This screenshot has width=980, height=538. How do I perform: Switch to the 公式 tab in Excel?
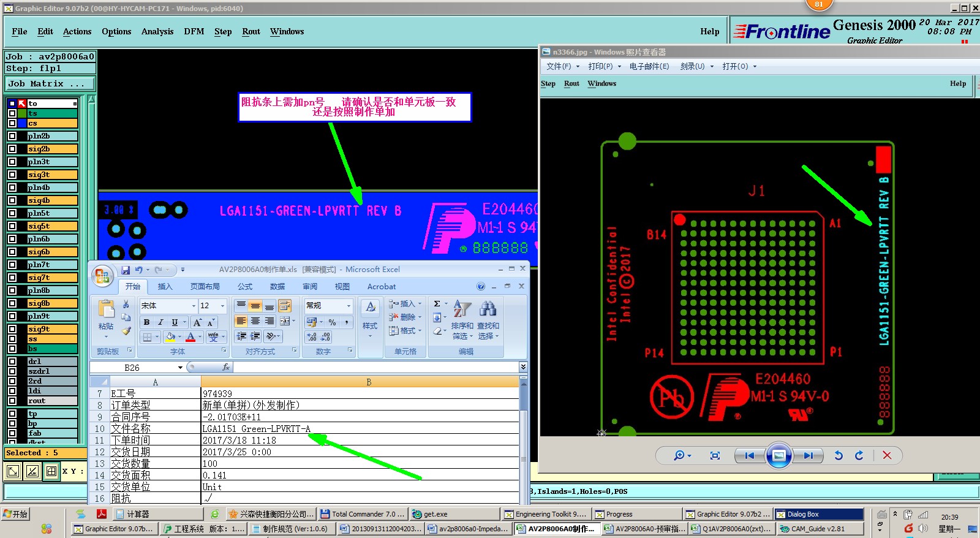click(245, 286)
